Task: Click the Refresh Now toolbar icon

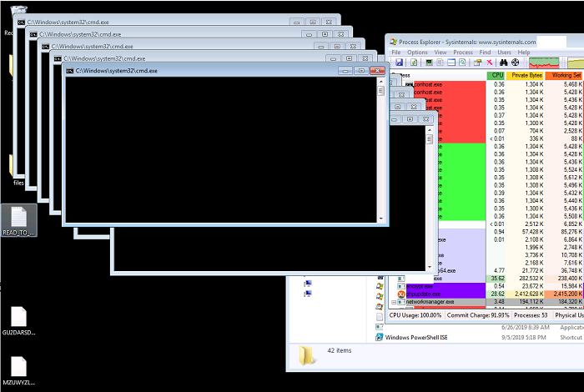Action: [414, 63]
